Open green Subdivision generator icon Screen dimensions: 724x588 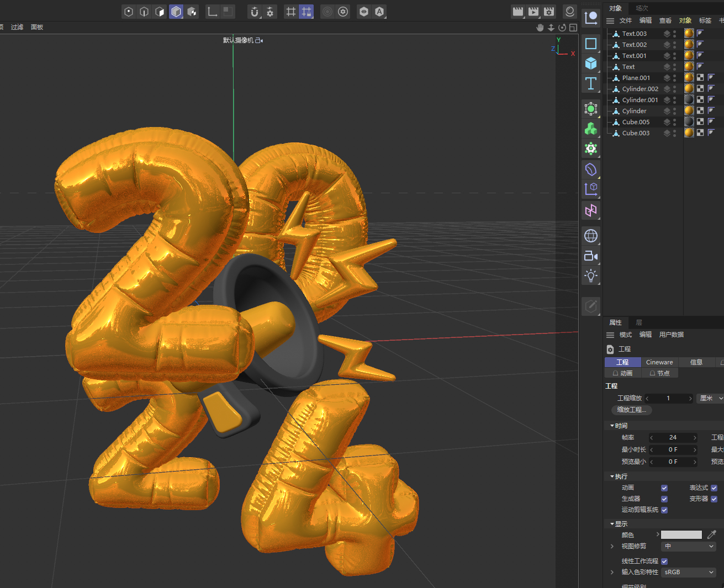(591, 109)
